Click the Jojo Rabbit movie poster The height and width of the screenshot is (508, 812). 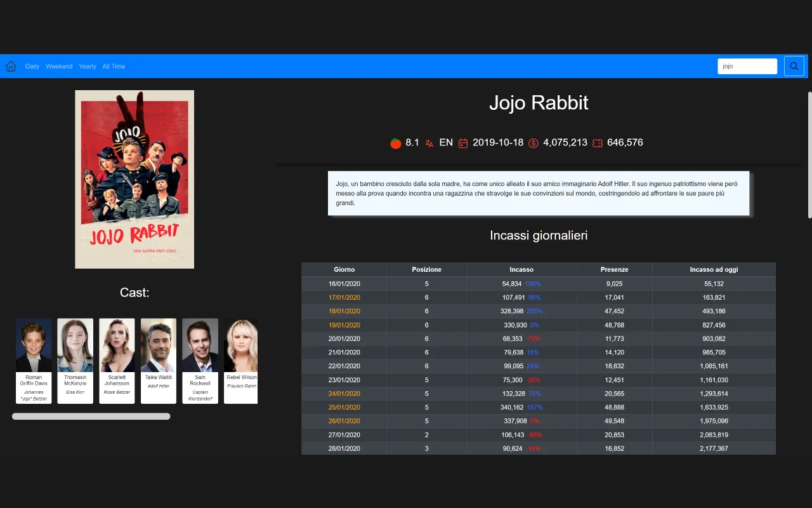click(x=134, y=179)
